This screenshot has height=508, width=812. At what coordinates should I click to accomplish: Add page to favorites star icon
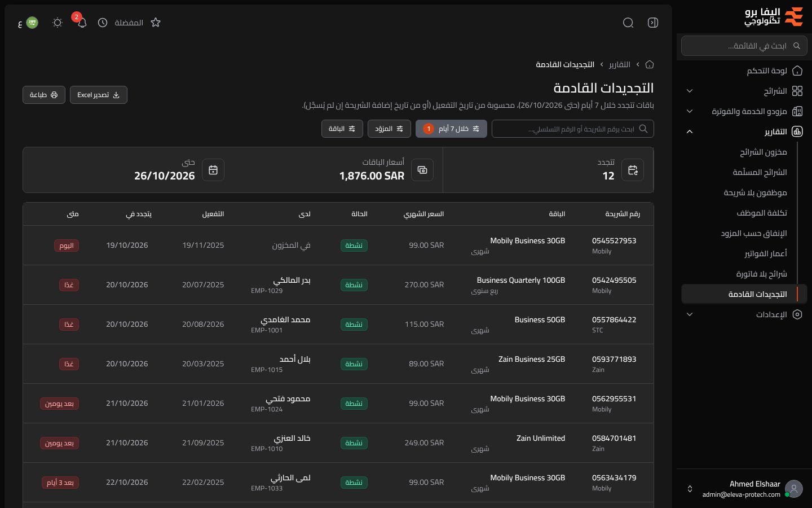tap(156, 23)
